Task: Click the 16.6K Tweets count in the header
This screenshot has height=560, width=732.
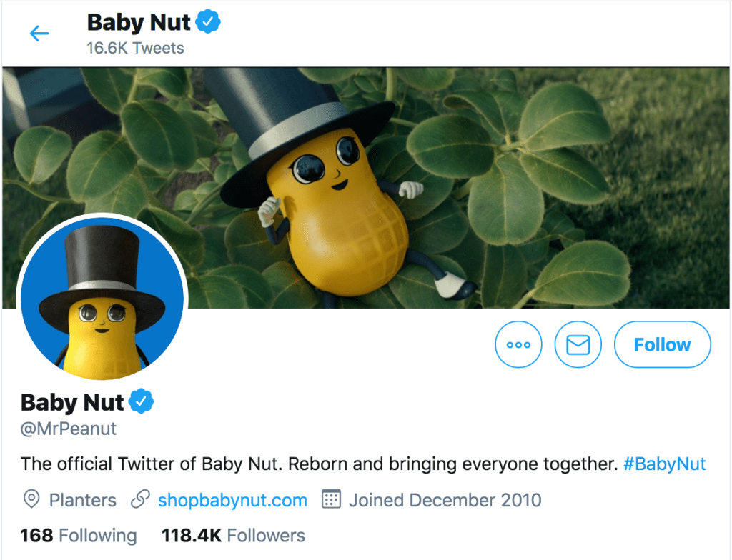Action: (x=135, y=49)
